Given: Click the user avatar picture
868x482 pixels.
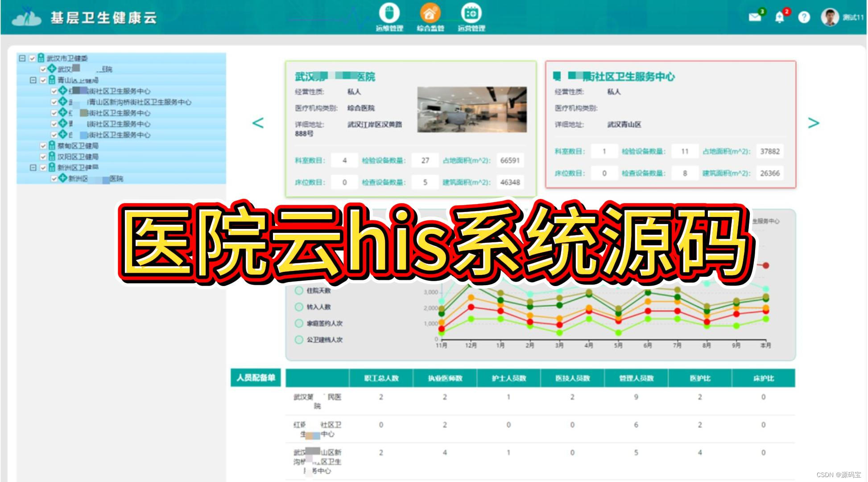Looking at the screenshot, I should tap(830, 17).
